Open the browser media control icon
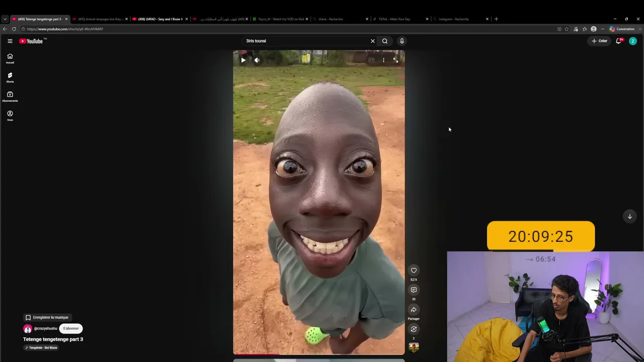This screenshot has height=362, width=644. pos(576,29)
